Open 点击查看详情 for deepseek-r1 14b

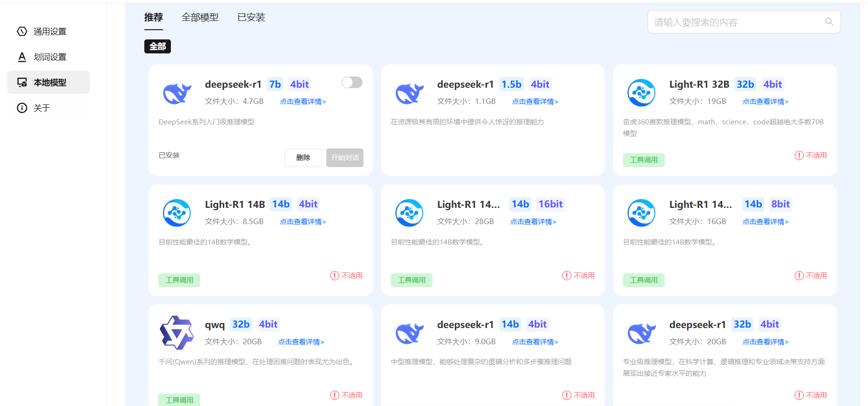(535, 342)
